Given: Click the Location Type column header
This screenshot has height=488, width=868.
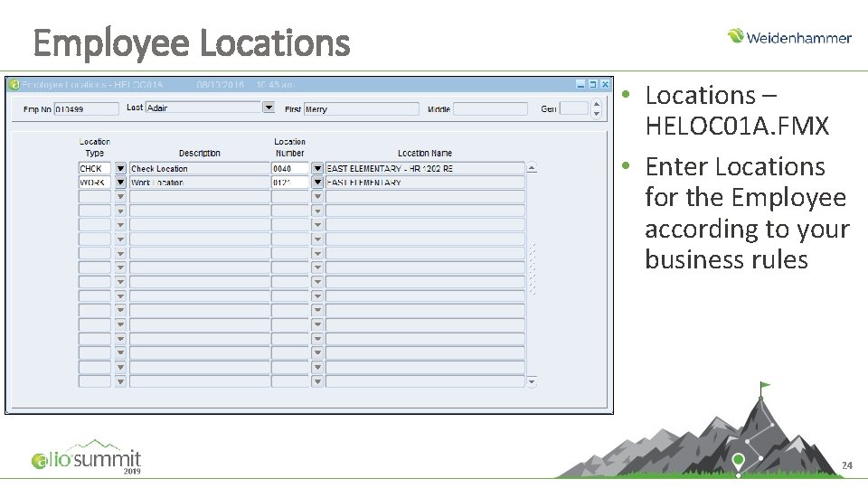Looking at the screenshot, I should [95, 147].
